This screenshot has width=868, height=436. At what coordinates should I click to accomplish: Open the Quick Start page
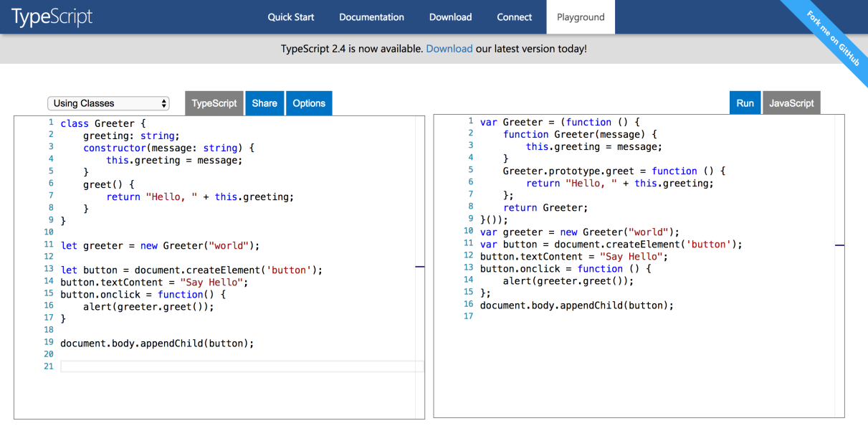(x=291, y=17)
